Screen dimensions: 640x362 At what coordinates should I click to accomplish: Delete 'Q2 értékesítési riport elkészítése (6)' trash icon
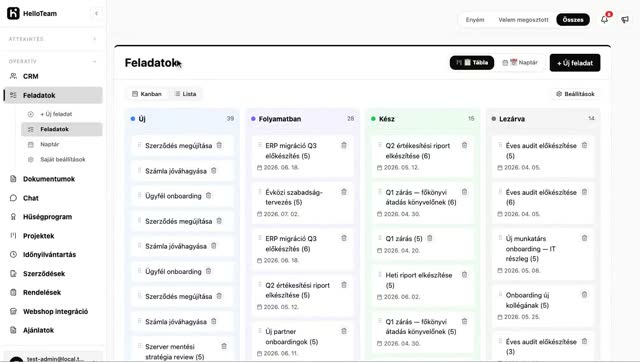(464, 145)
